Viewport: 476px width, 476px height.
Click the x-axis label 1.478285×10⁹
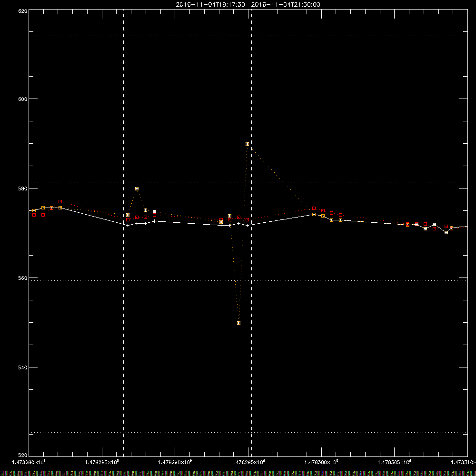tap(102, 462)
